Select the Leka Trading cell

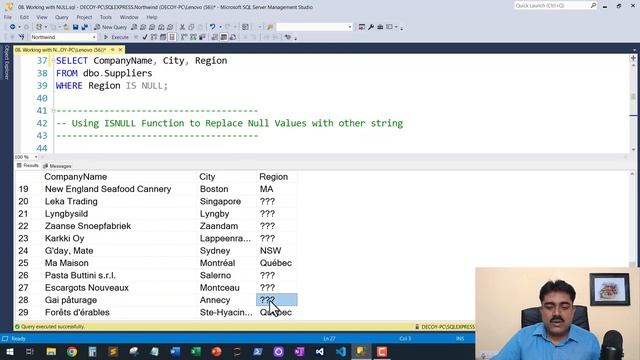[x=120, y=201]
